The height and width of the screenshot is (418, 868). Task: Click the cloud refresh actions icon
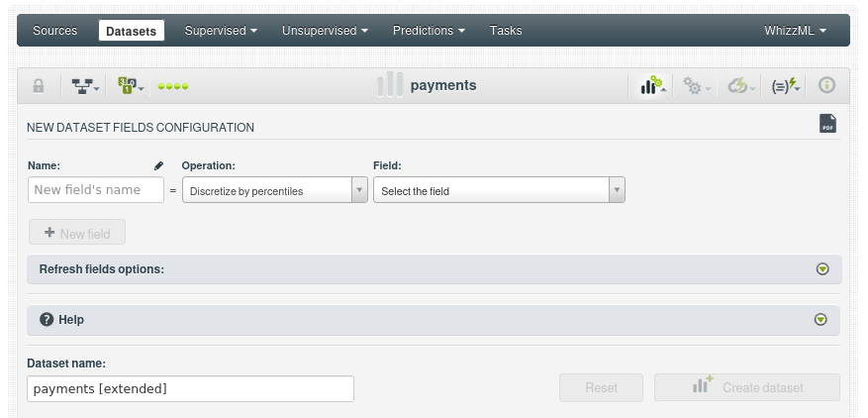740,87
